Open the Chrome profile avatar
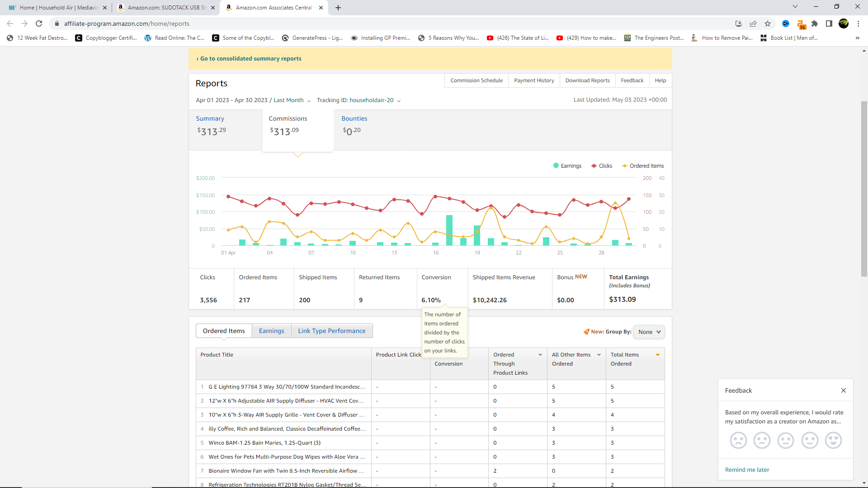868x488 pixels. pos(844,23)
